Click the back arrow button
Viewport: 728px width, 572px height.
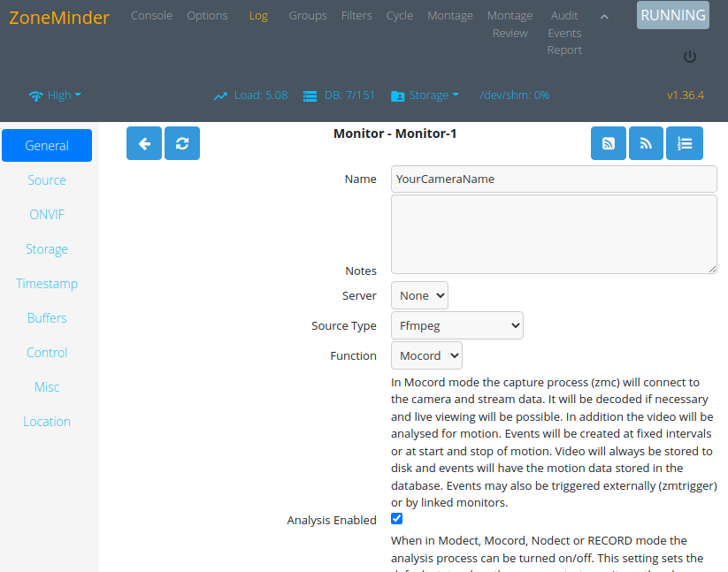pyautogui.click(x=144, y=143)
